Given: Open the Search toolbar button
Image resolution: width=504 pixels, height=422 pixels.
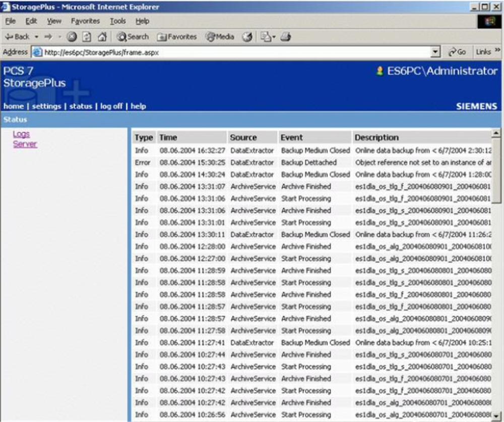Looking at the screenshot, I should pos(133,37).
